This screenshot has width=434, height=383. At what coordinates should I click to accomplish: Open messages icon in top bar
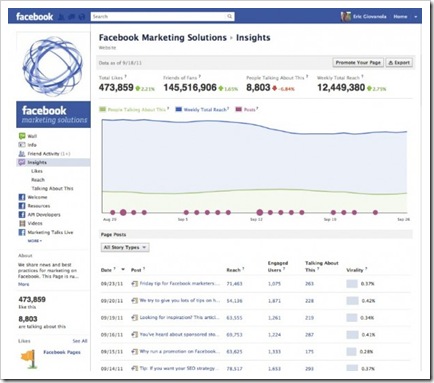71,17
